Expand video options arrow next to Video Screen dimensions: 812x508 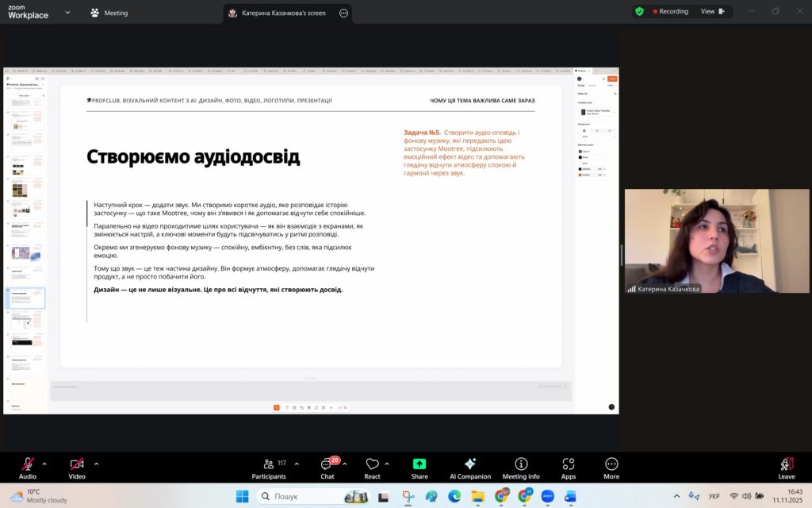pyautogui.click(x=97, y=464)
